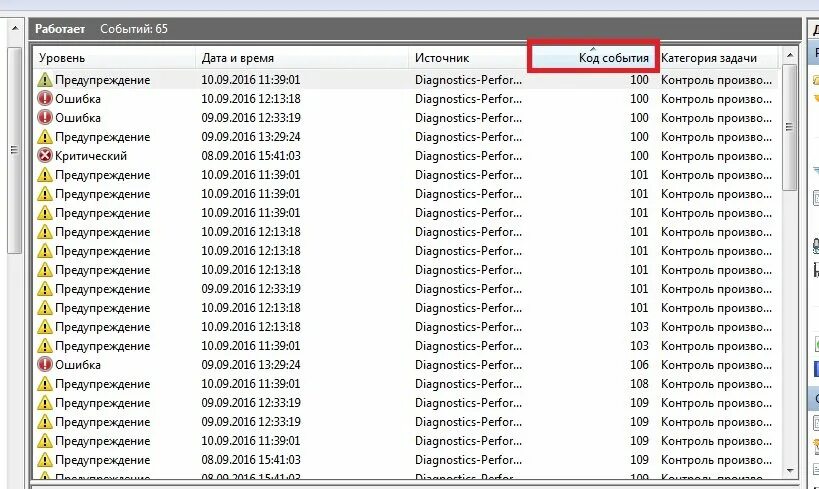Click the date 09.09.2016 13:29:24 in the code 106 row
Screen dimensions: 819x489
coord(251,365)
